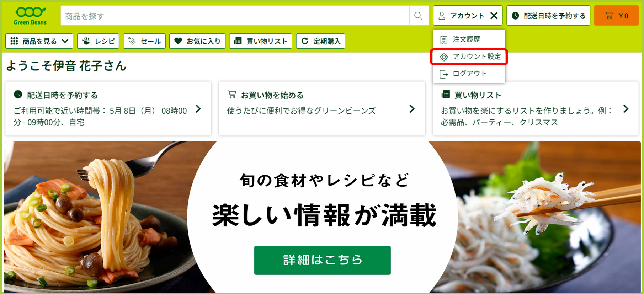Viewport: 644px width, 294px height.
Task: Open レシピ from the navigation bar
Action: pos(98,41)
